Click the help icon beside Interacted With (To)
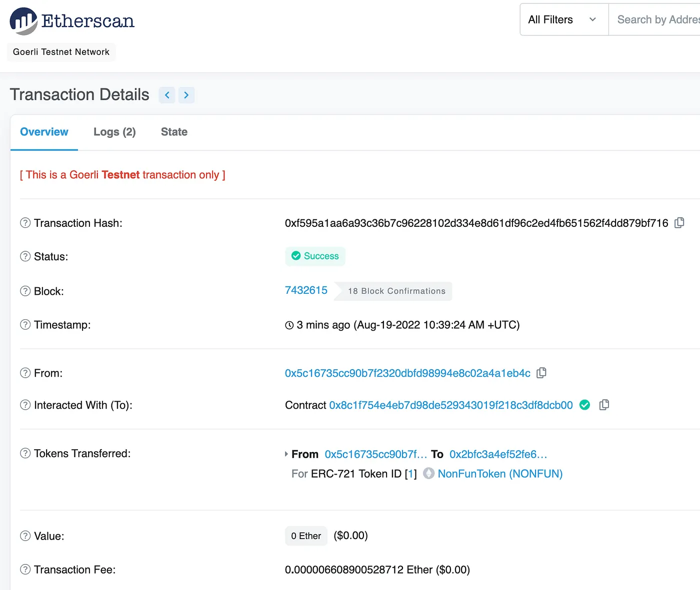Viewport: 700px width, 590px height. click(x=25, y=405)
